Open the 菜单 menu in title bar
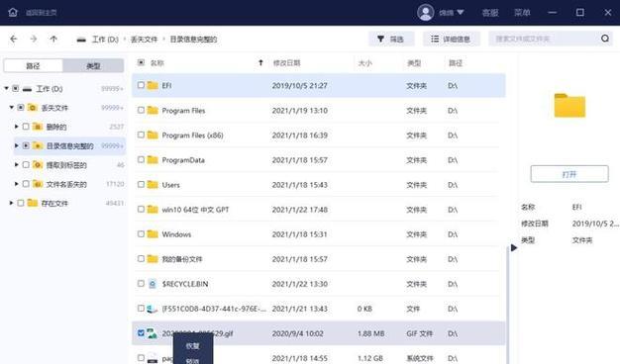Viewport: 620px width, 364px height. pyautogui.click(x=522, y=13)
